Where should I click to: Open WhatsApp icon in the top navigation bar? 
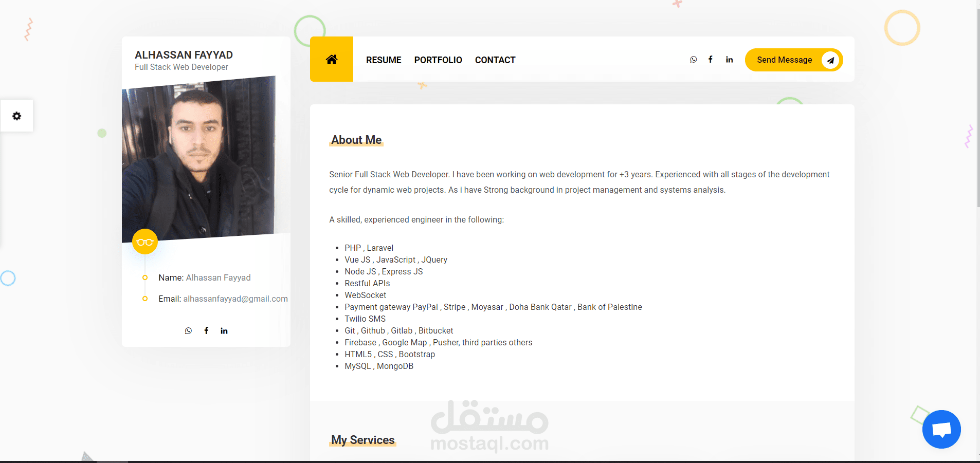click(x=694, y=60)
